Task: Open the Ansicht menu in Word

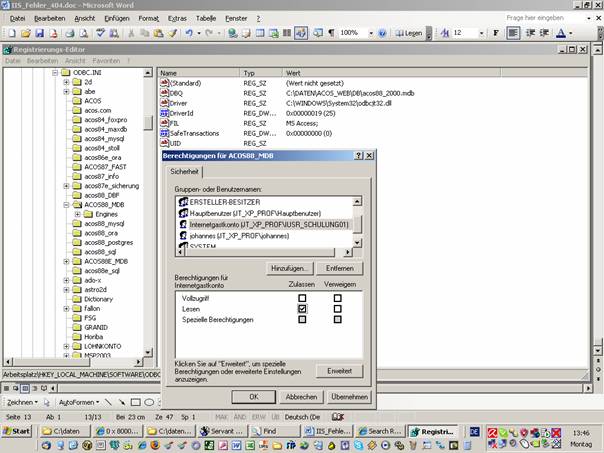Action: click(85, 18)
